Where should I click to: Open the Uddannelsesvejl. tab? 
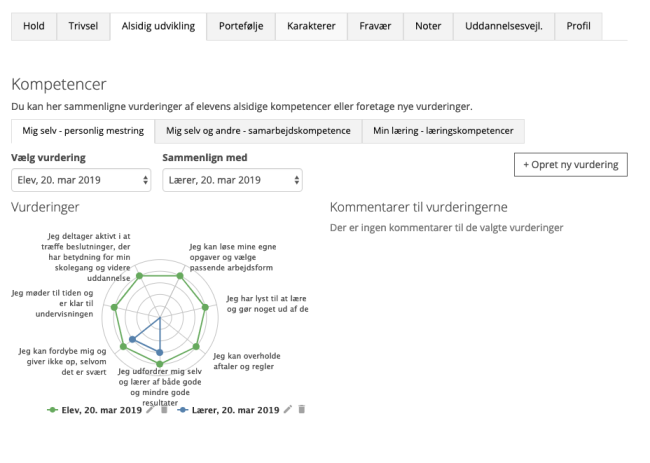[504, 26]
